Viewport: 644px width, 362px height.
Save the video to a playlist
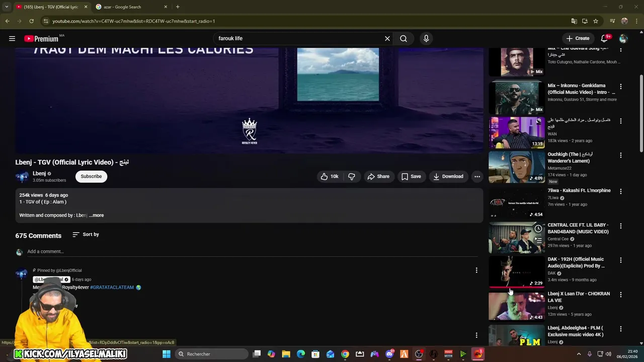tap(411, 176)
